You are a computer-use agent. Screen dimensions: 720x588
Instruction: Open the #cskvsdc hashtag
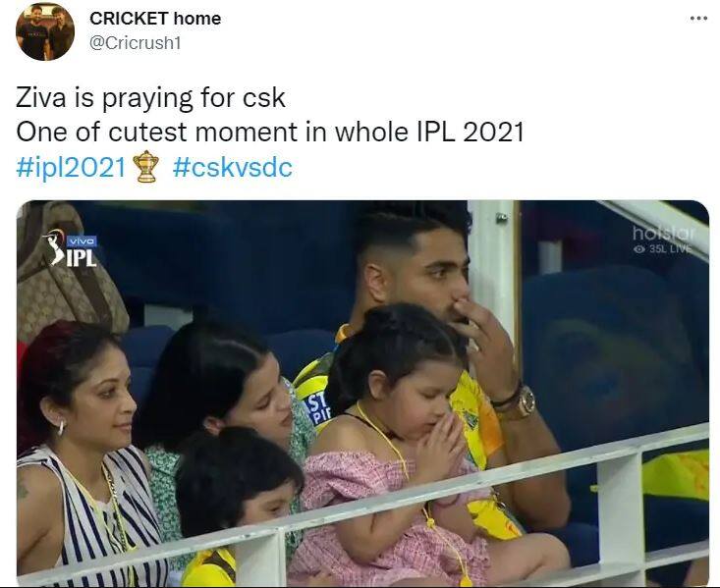tap(233, 167)
